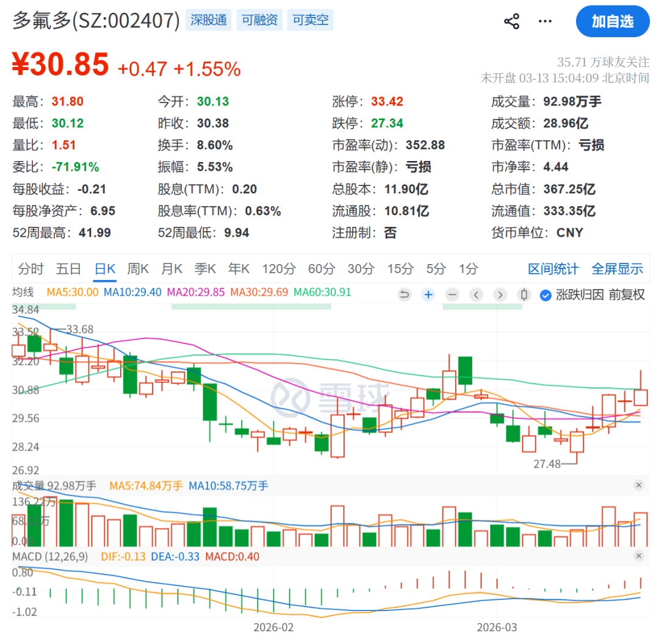659x644 pixels.
Task: Select the 月K monthly tab
Action: tap(171, 268)
